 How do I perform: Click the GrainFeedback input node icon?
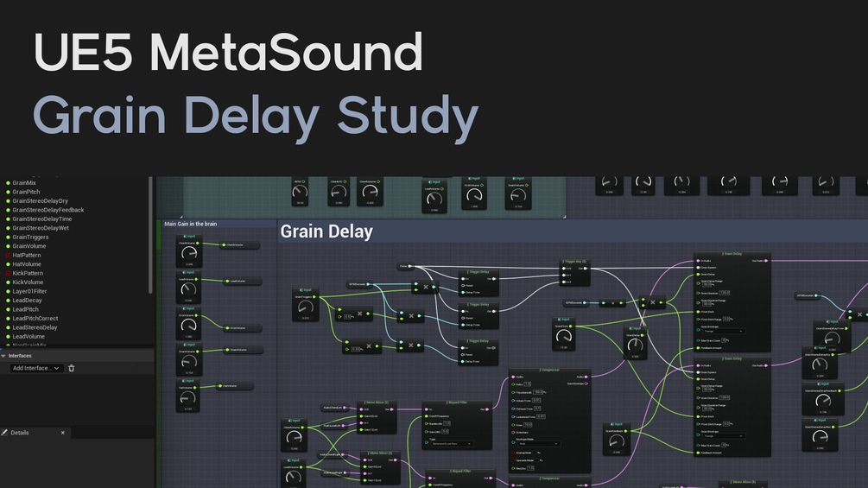click(611, 424)
